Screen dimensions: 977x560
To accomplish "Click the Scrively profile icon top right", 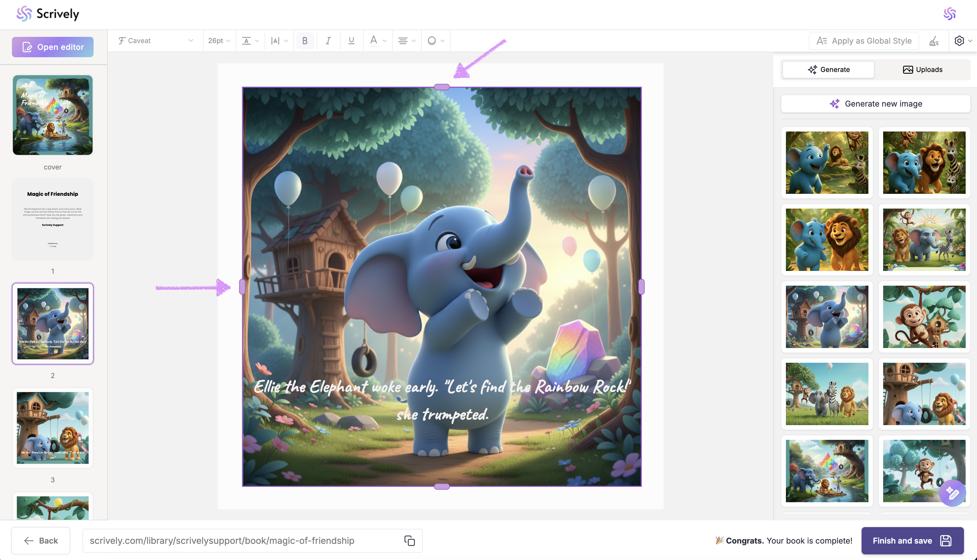I will [949, 14].
